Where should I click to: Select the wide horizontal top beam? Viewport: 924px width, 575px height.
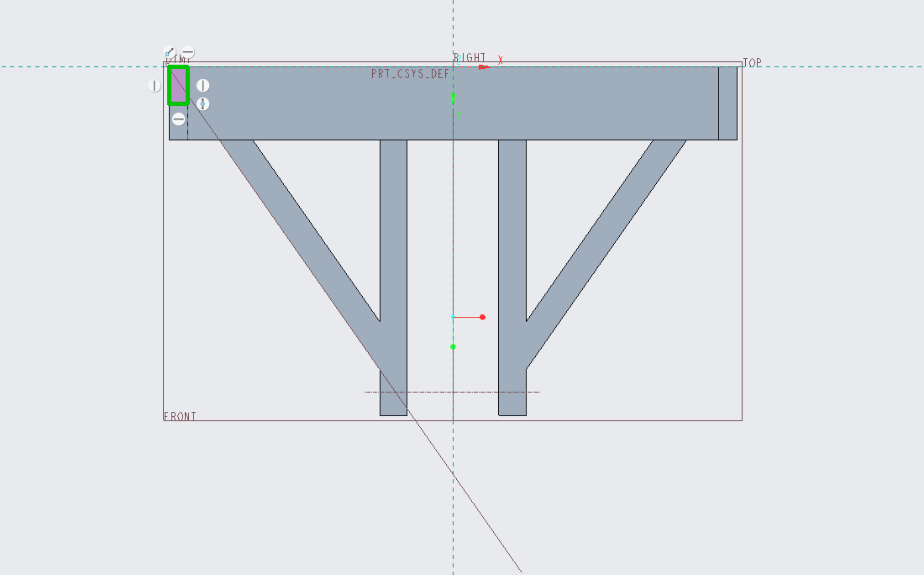[453, 103]
